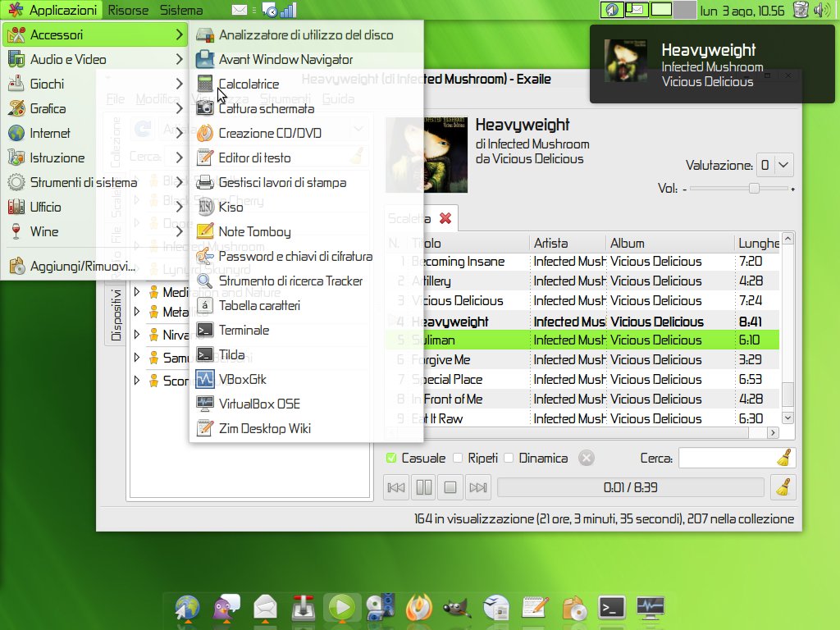Expand the Meta tree row arrow
Screen dimensions: 840x630
pos(137,312)
